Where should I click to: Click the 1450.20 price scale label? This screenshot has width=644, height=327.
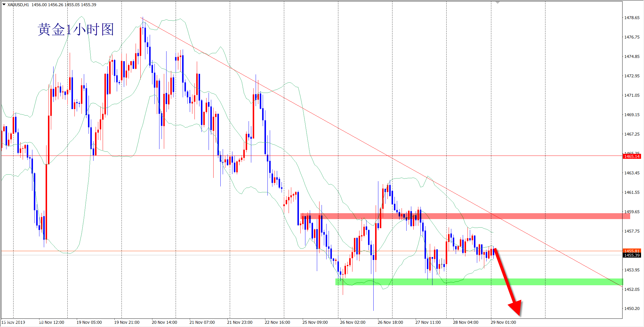632,308
